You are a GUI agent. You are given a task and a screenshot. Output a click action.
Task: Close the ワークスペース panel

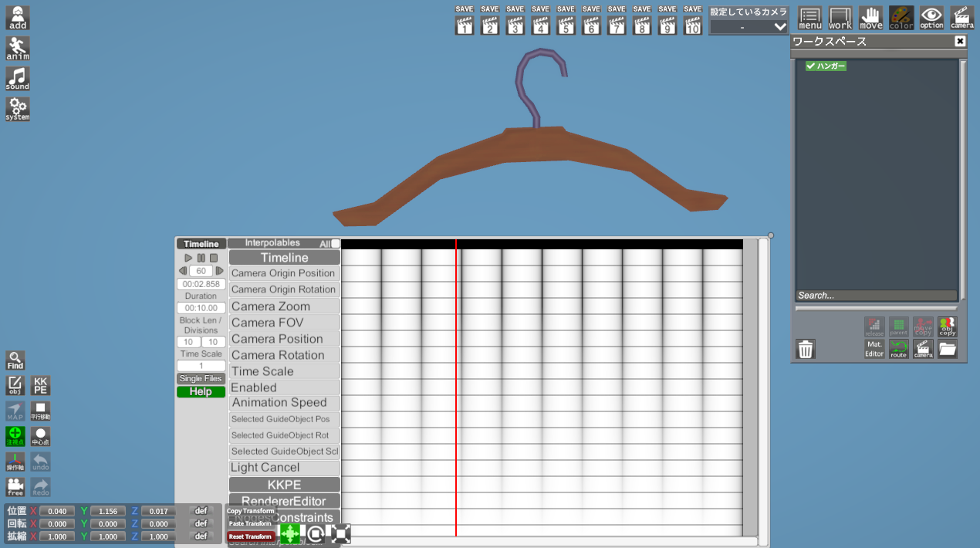(960, 42)
